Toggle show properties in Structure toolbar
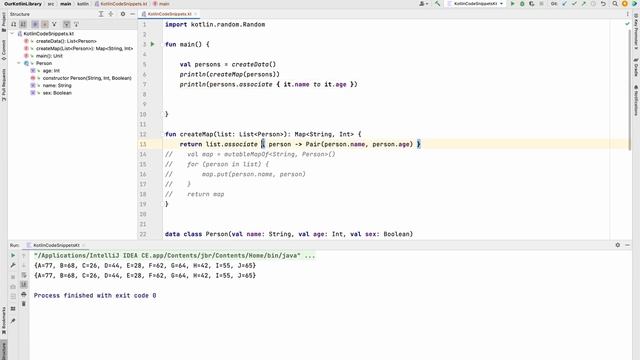Screen dimensions: 640x360 tap(35, 24)
